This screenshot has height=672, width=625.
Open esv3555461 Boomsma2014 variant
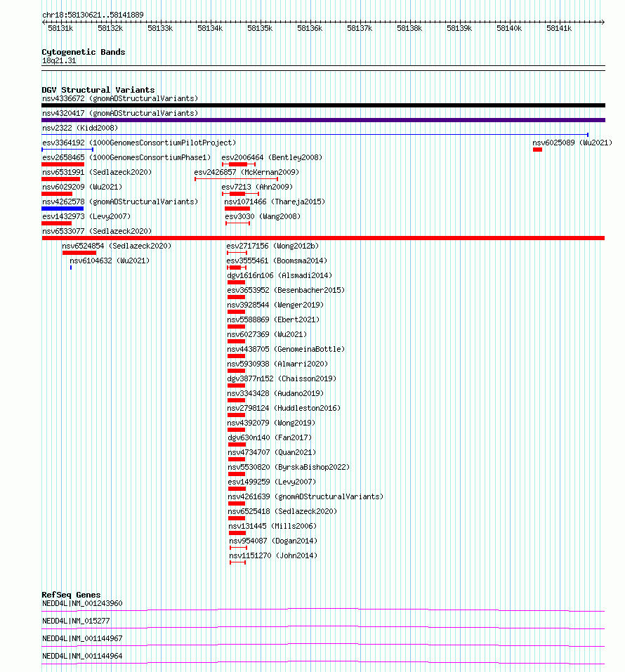[x=277, y=261]
